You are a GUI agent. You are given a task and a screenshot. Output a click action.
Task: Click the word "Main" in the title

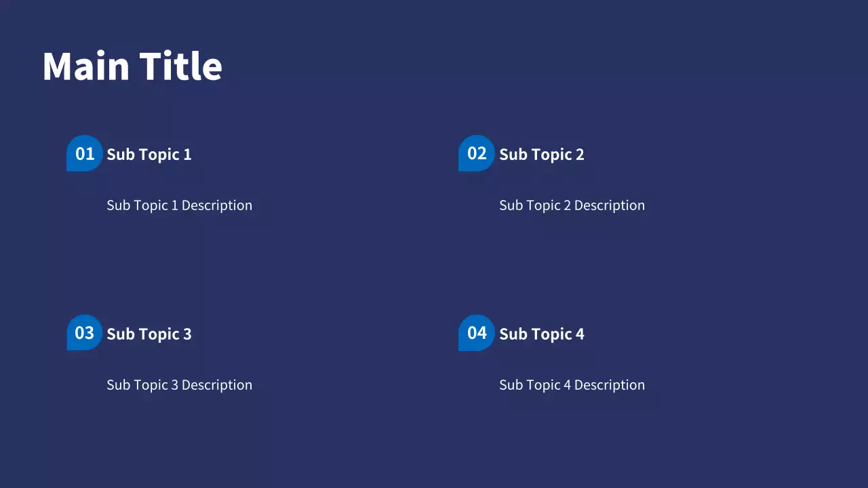(x=85, y=66)
